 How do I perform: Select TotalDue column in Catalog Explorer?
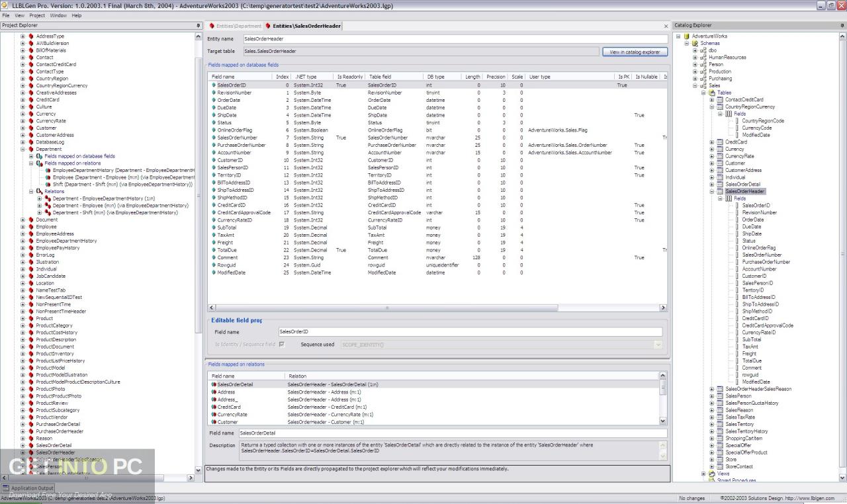point(752,360)
